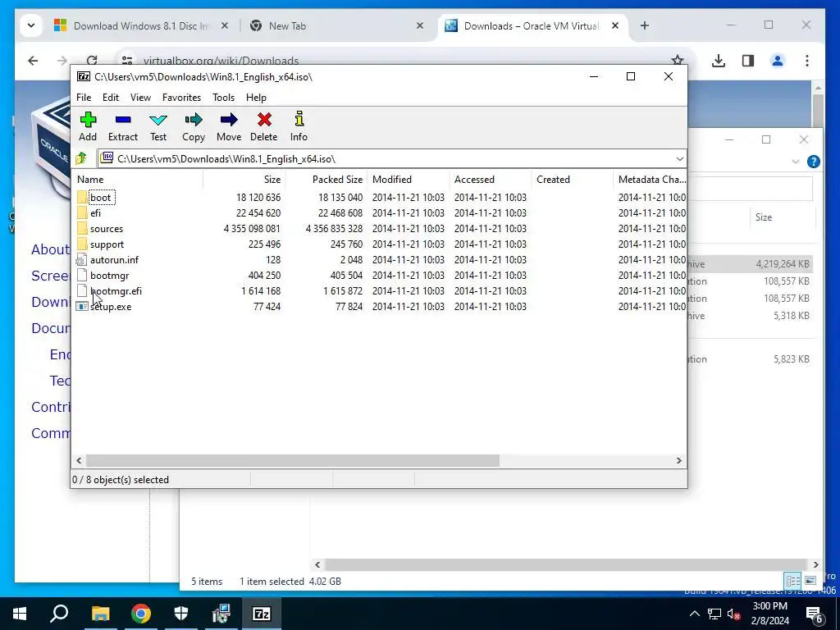This screenshot has width=840, height=630.
Task: Open taskbar Search
Action: [x=59, y=614]
